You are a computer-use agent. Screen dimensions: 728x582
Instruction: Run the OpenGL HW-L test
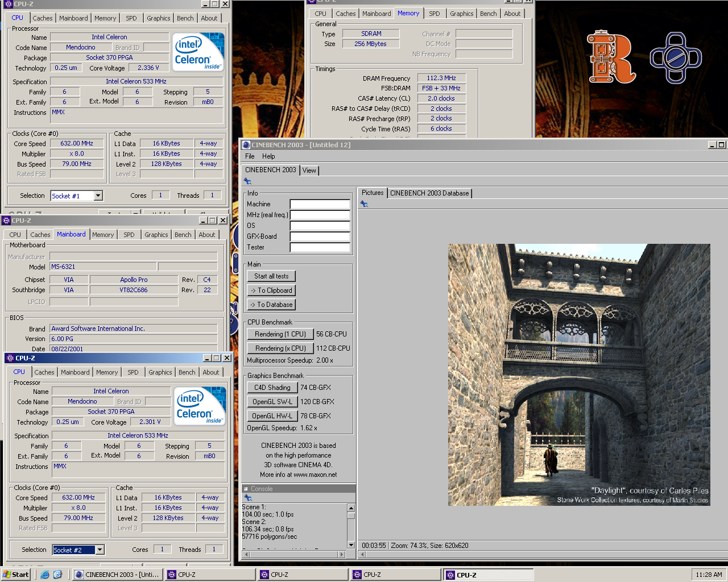(272, 416)
